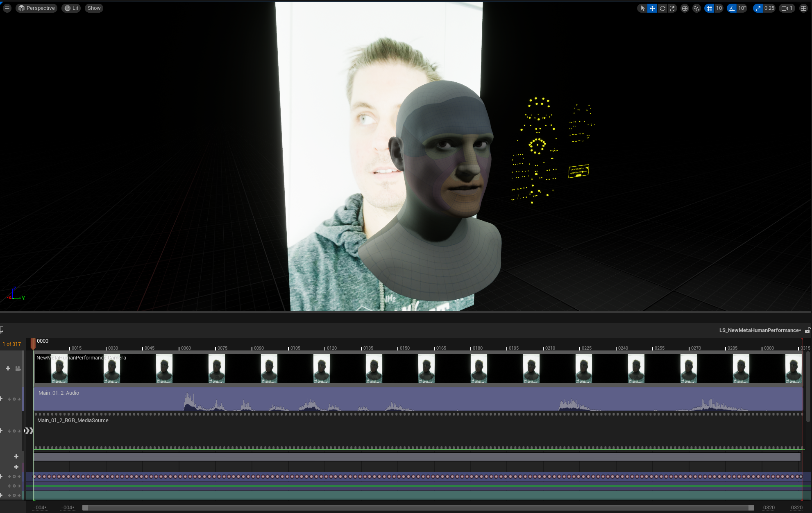Toggle scale snapping
The height and width of the screenshot is (513, 812).
(x=758, y=8)
